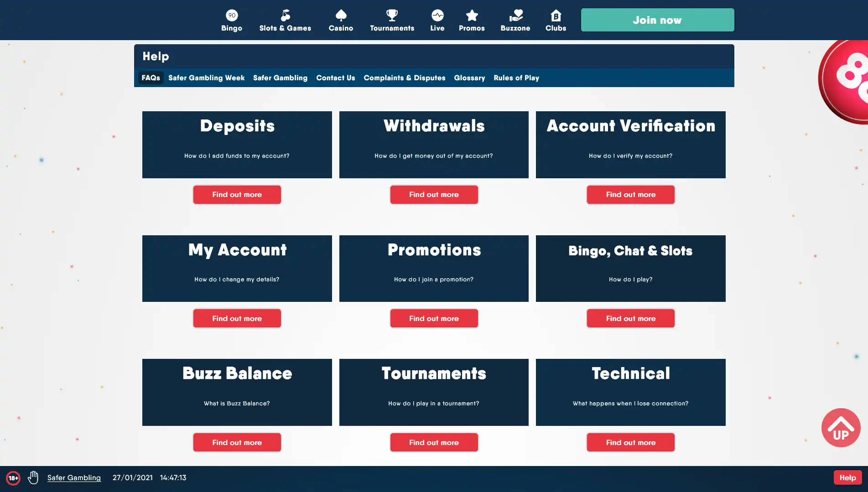Open the Buzzone heart-hand icon

tap(515, 16)
